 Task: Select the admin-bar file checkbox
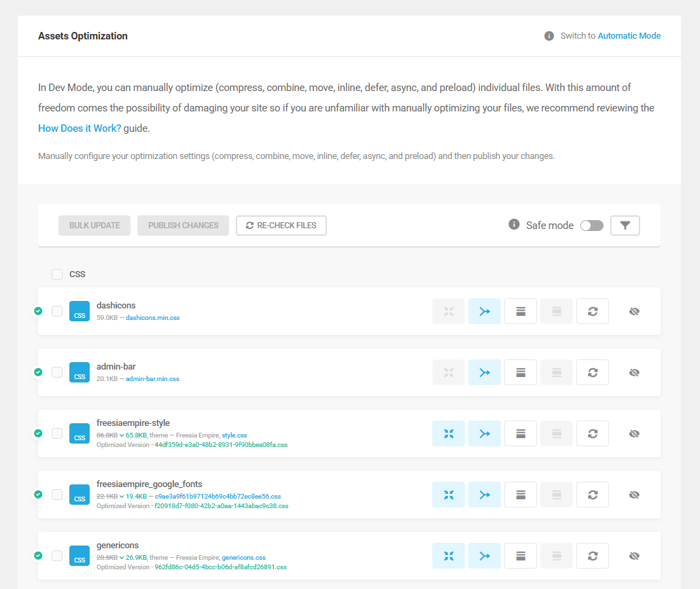pos(57,372)
